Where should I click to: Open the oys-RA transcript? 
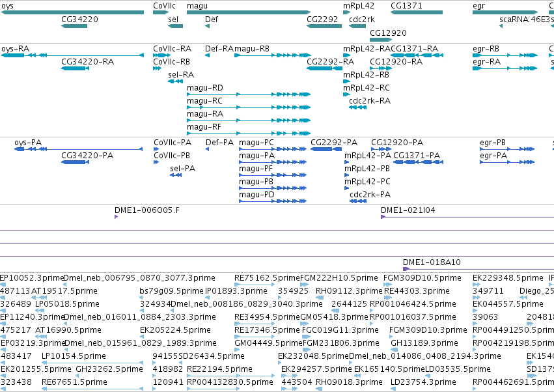click(72, 55)
